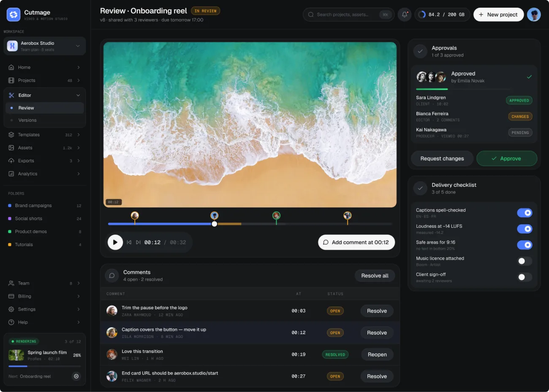Click the Approvals panel check icon
This screenshot has height=392, width=549.
tap(420, 52)
